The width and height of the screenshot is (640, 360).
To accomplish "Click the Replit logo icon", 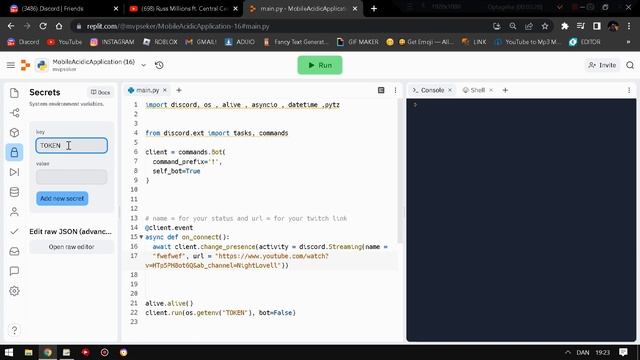I will click(25, 65).
